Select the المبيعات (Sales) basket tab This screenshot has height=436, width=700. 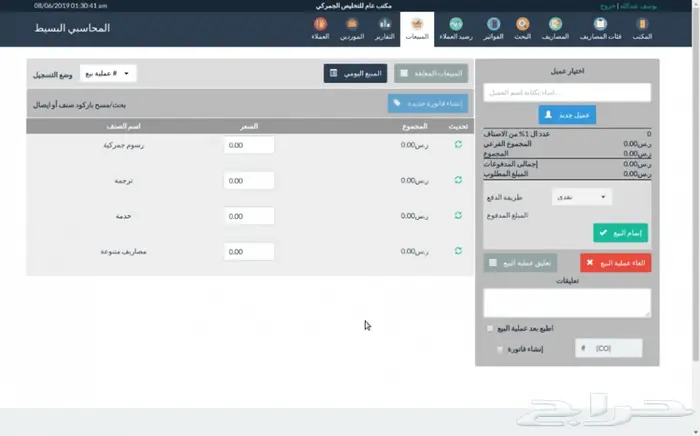click(x=417, y=29)
